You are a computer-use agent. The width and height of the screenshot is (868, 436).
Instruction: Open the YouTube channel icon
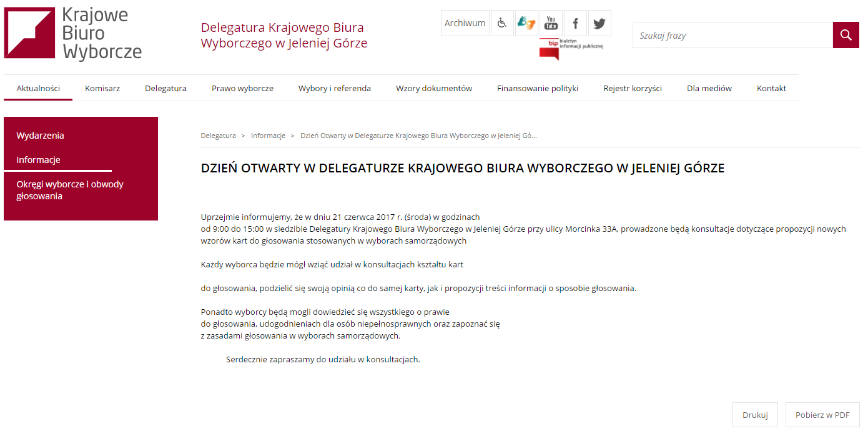tap(551, 23)
